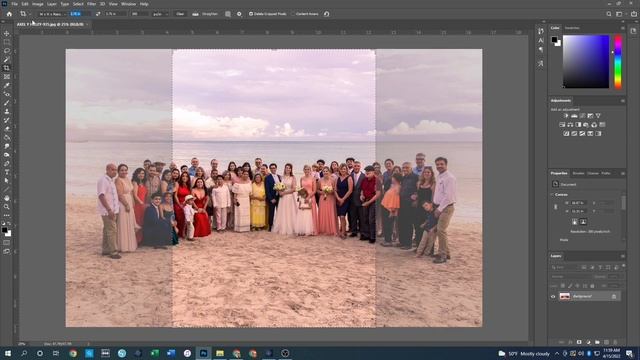Image resolution: width=640 pixels, height=360 pixels.
Task: Hide the Background layer eye icon
Action: pos(553,296)
